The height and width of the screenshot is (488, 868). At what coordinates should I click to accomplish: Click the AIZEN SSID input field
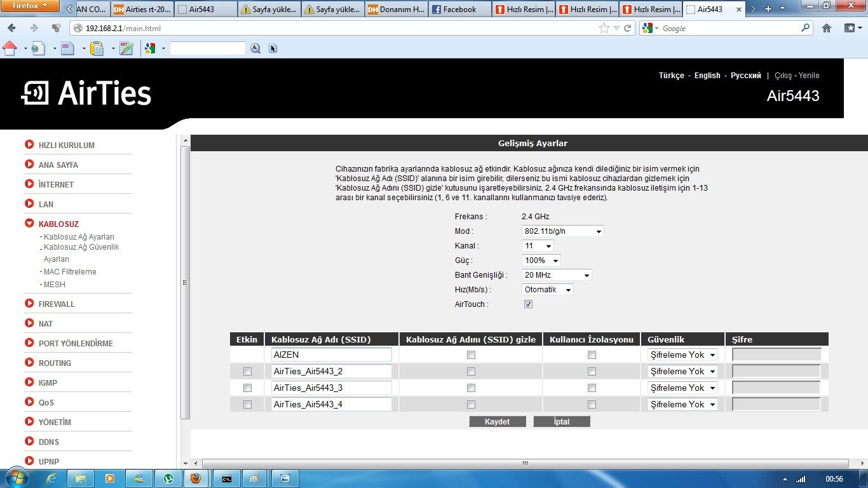pyautogui.click(x=332, y=355)
